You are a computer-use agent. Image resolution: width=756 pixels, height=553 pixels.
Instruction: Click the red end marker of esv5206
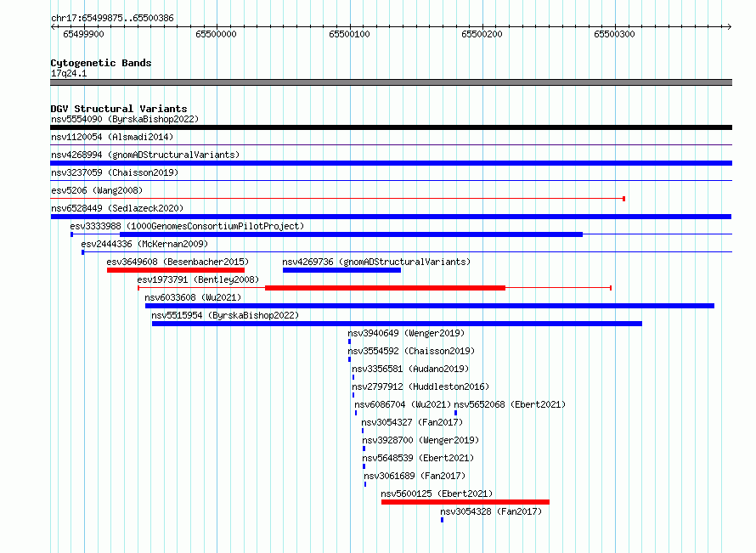(623, 199)
